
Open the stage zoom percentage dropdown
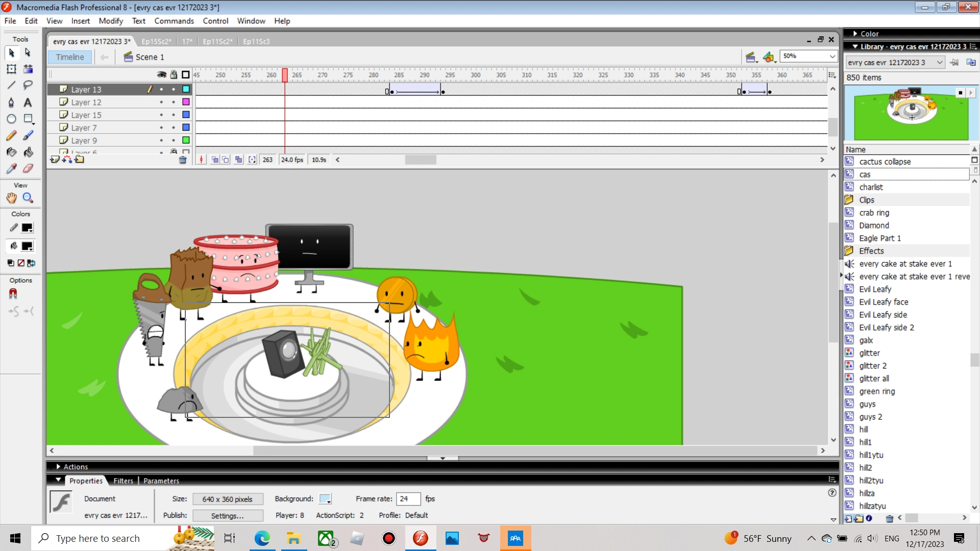(832, 56)
